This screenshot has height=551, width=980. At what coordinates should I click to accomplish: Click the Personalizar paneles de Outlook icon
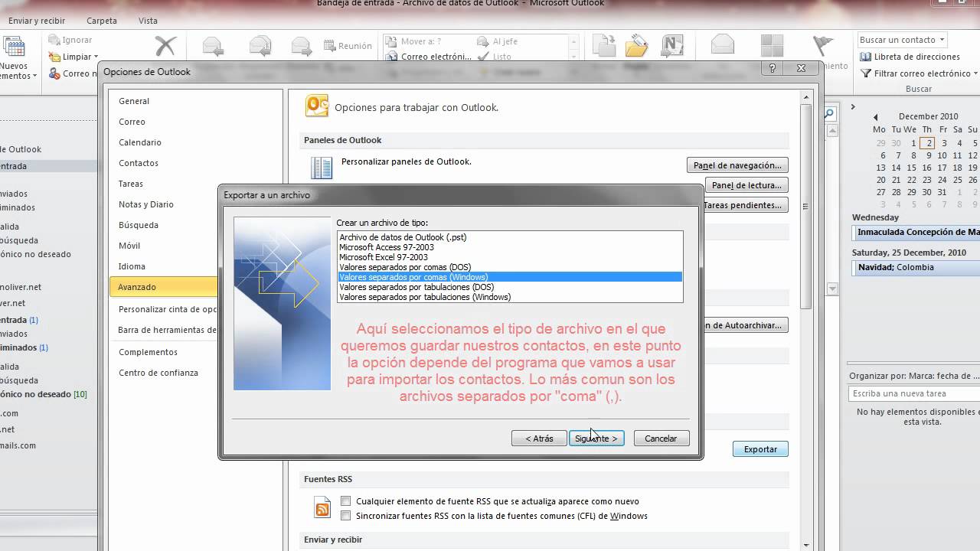pos(322,168)
